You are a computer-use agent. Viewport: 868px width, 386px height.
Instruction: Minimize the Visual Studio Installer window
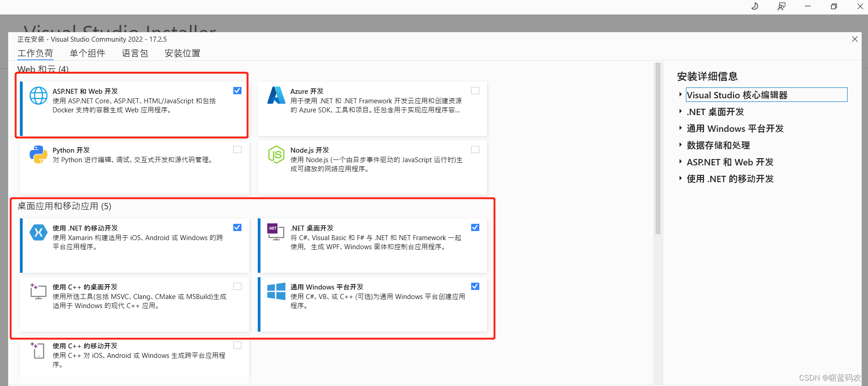808,6
